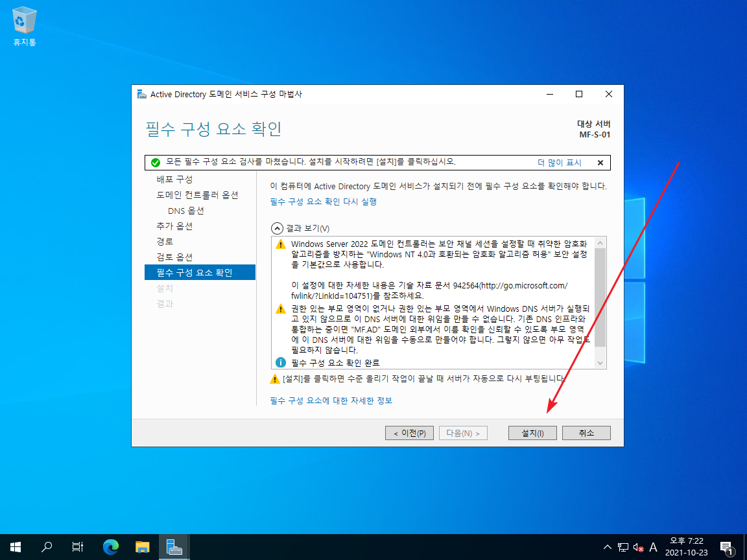Click the 필수 구성 요소 확인 다시 실행 link
747x560 pixels.
click(x=323, y=202)
